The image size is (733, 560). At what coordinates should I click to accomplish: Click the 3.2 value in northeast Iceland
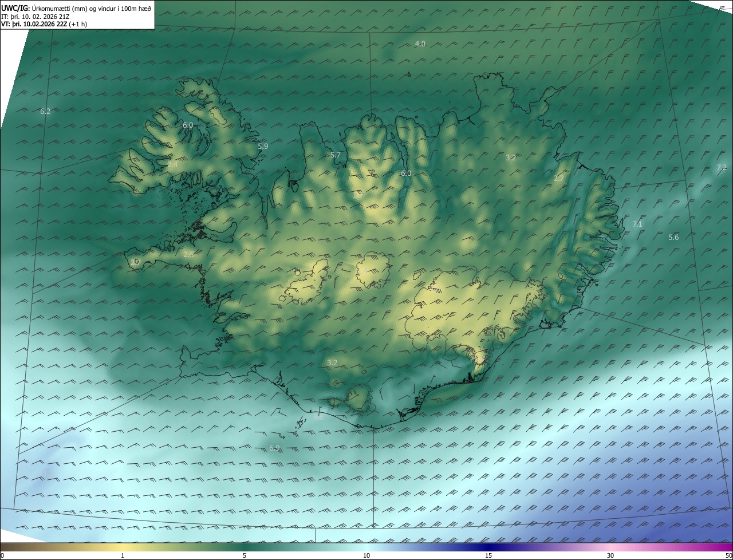click(511, 157)
